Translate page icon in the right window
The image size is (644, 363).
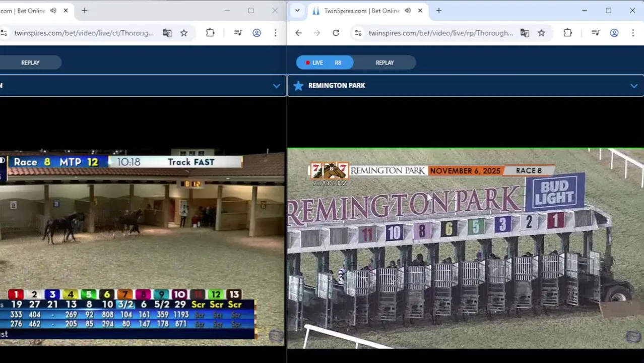coord(525,33)
